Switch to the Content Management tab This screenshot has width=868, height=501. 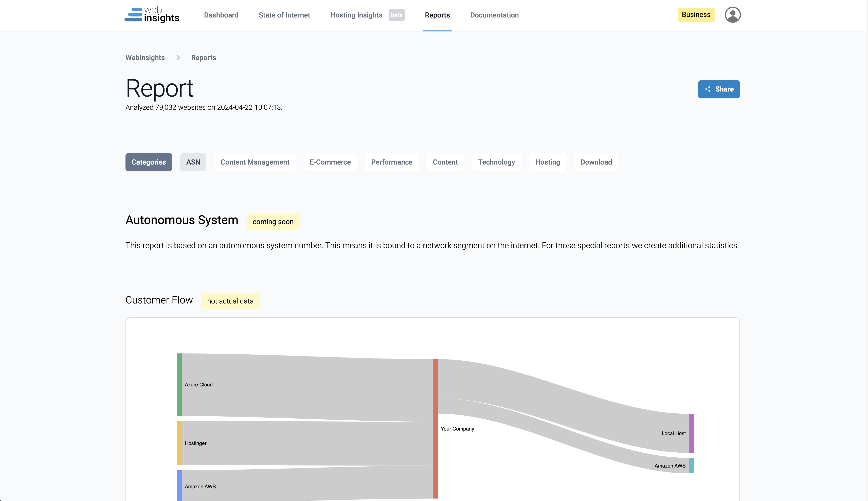(x=255, y=162)
